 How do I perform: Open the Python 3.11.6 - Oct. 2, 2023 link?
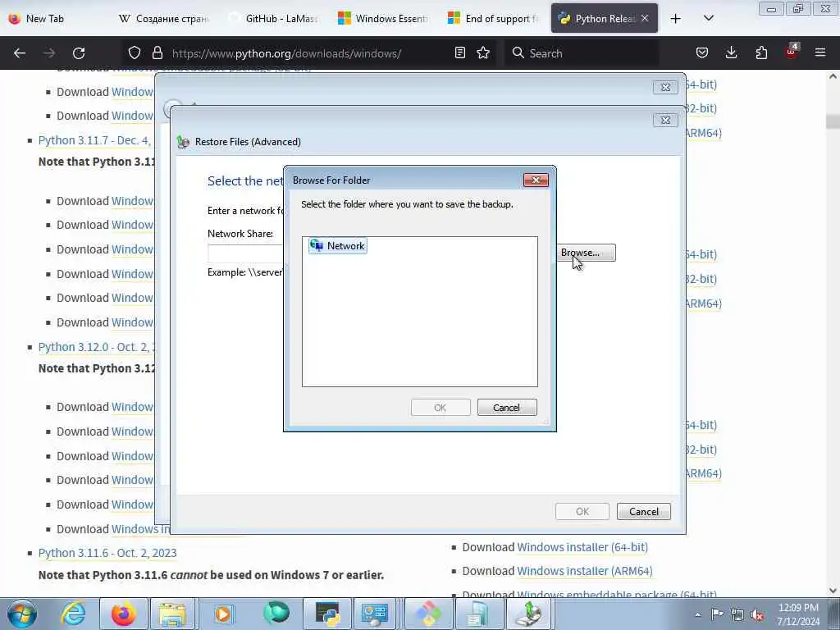coord(107,553)
